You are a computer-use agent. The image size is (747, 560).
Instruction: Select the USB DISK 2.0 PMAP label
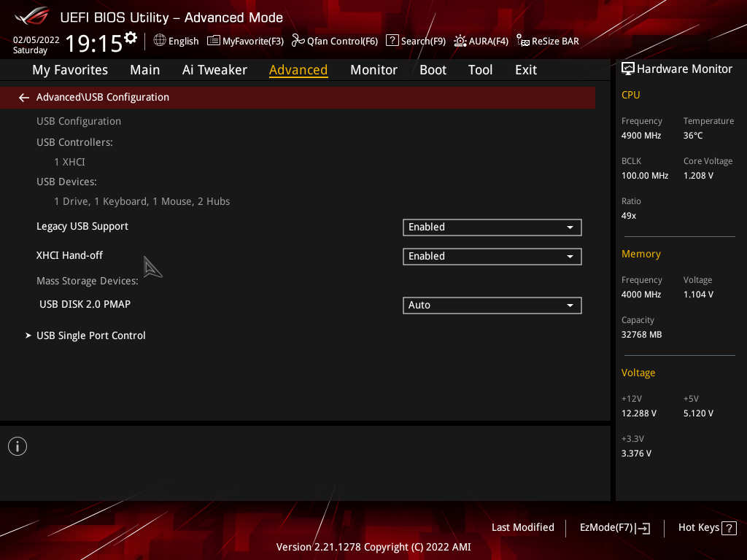85,304
